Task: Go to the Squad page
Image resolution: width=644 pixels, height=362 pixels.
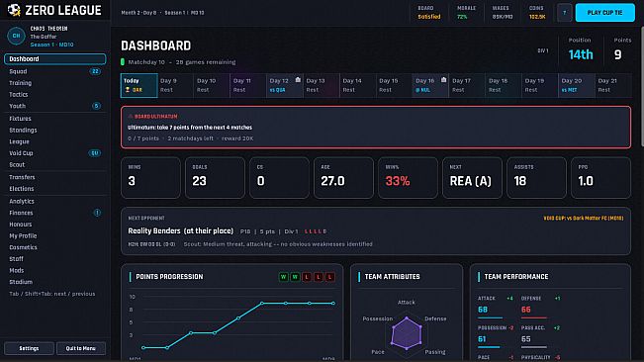Action: click(x=55, y=71)
